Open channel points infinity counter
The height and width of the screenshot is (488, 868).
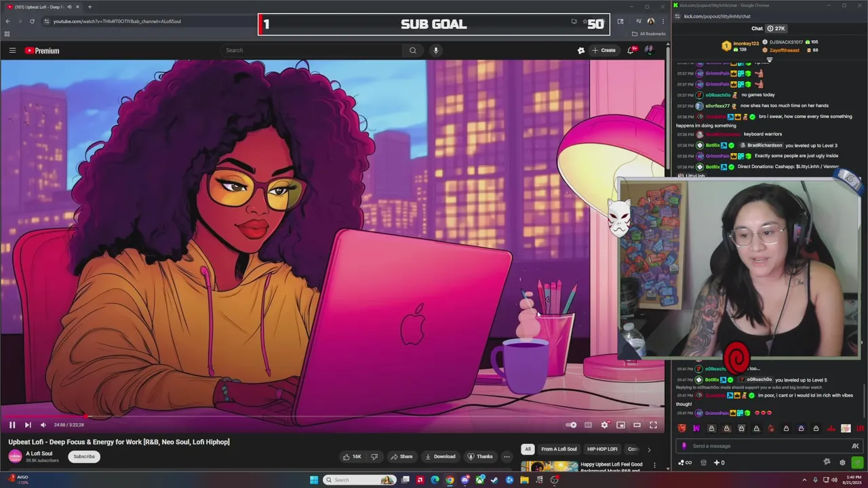click(686, 463)
